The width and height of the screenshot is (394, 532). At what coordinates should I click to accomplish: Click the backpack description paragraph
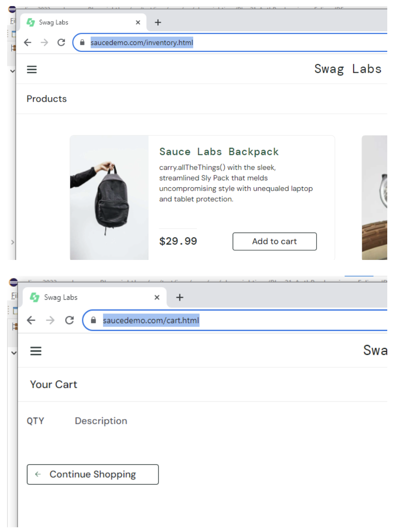click(x=236, y=183)
